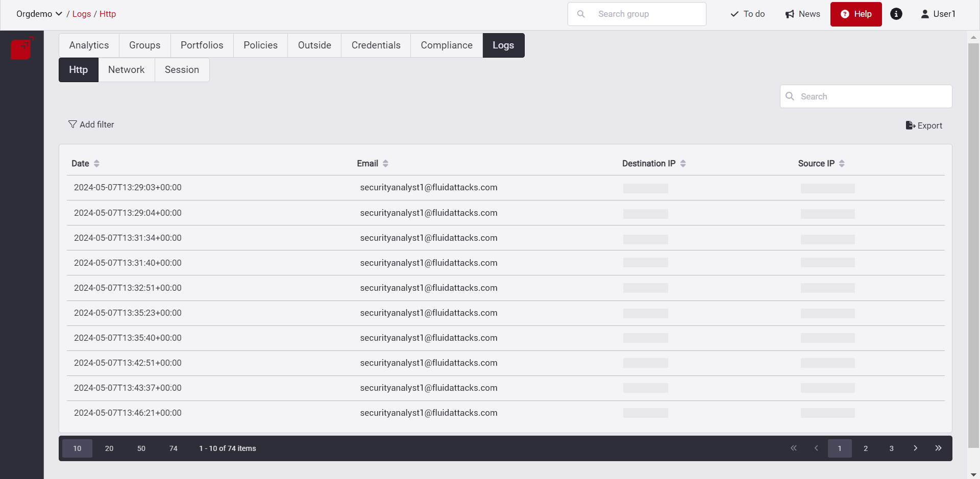
Task: Show 50 items per page
Action: [x=141, y=448]
